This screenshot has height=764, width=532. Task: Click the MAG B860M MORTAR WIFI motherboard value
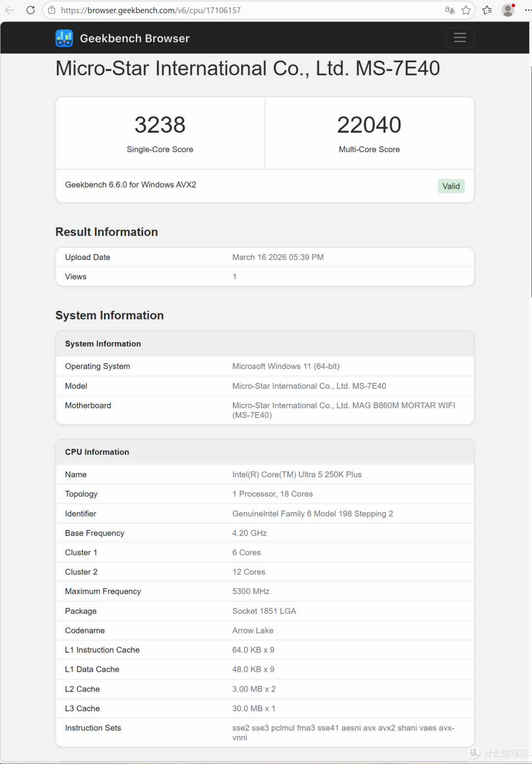click(344, 410)
